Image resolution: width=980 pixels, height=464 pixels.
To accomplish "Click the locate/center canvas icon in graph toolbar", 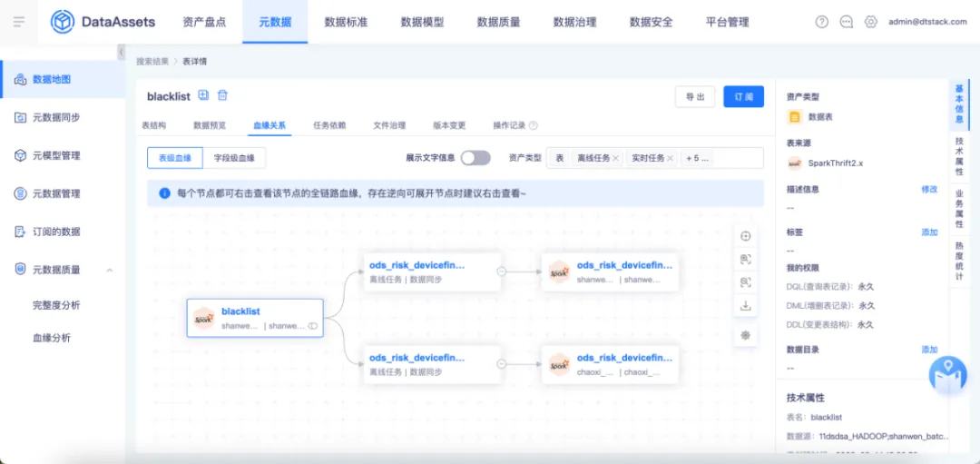I will (746, 236).
